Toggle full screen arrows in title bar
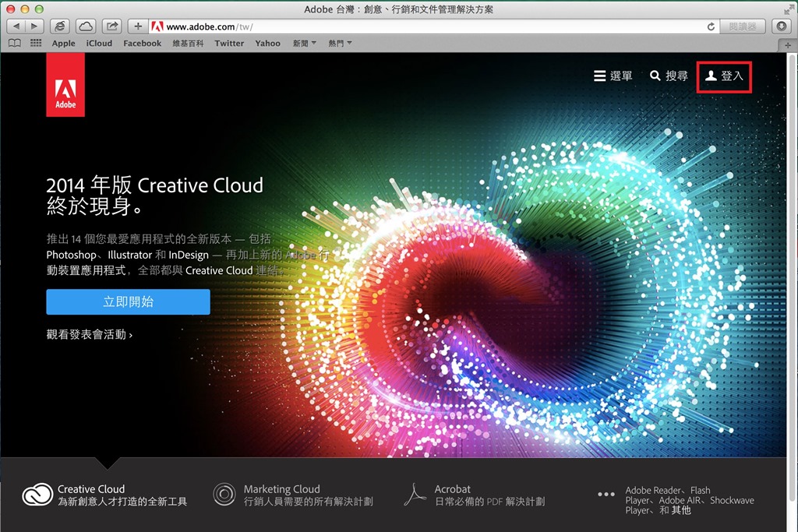The image size is (798, 532). pyautogui.click(x=789, y=9)
